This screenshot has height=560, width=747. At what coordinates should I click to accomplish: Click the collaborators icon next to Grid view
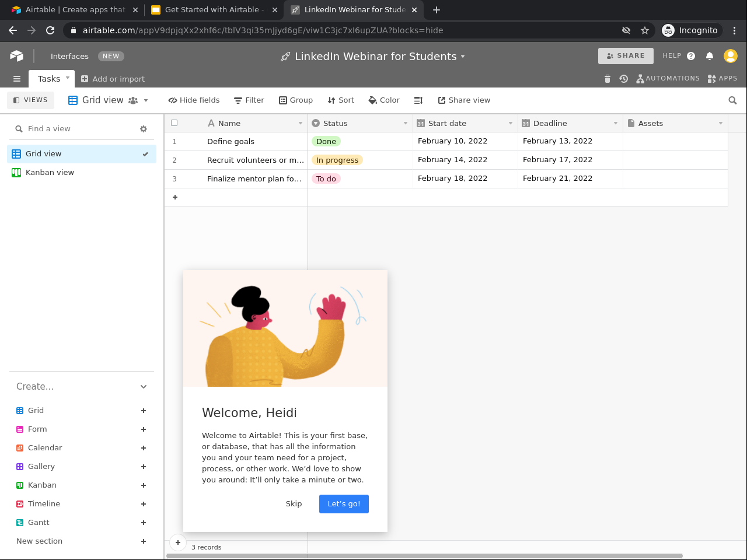click(133, 100)
